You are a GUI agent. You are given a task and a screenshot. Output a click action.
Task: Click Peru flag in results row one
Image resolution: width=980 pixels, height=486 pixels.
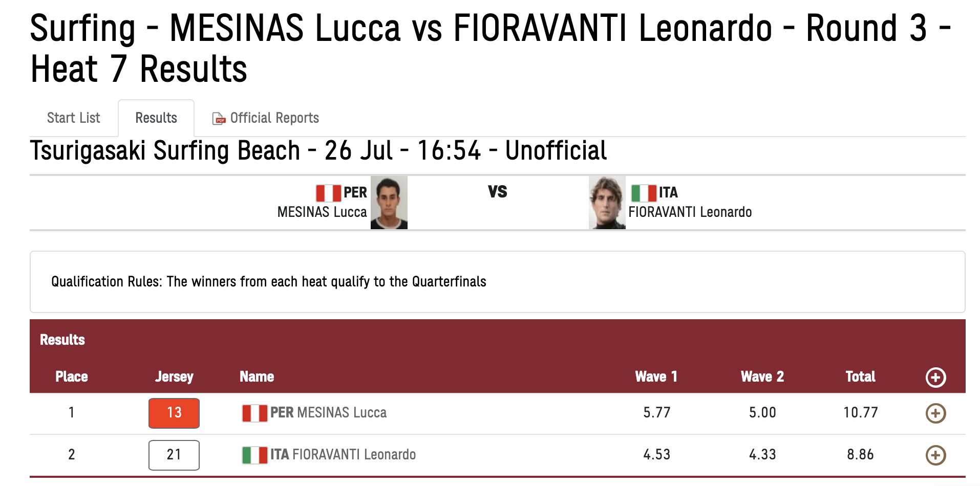254,413
